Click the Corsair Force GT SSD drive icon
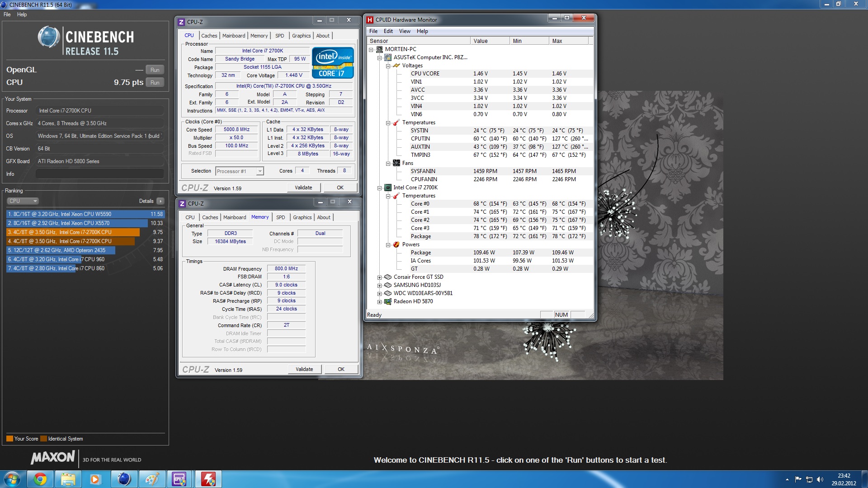The image size is (868, 488). tap(388, 277)
